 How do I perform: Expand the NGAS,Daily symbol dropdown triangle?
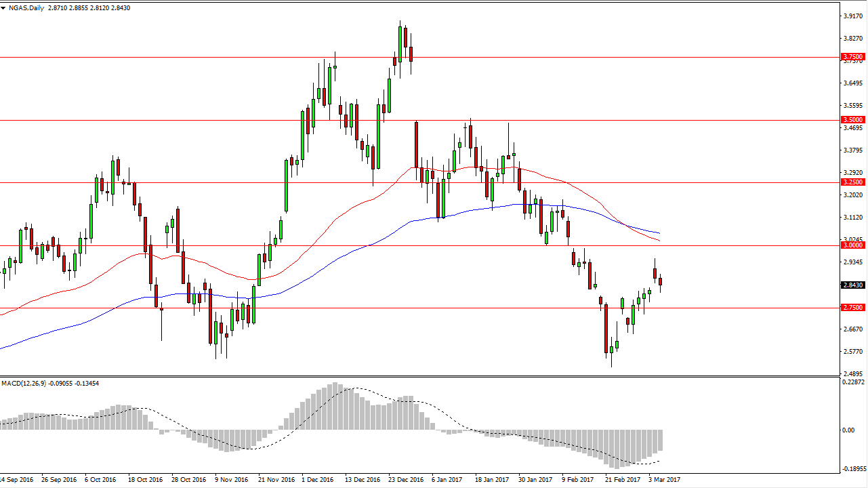[x=4, y=7]
